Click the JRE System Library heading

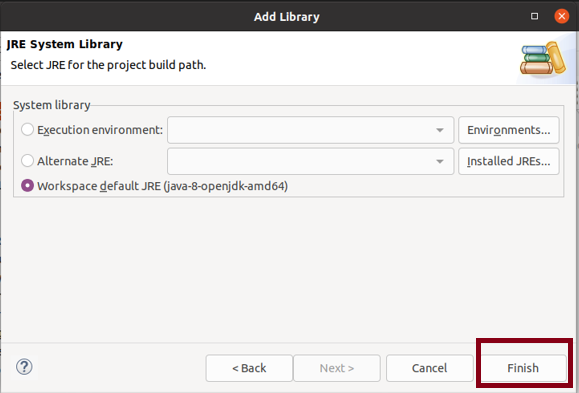tap(65, 44)
